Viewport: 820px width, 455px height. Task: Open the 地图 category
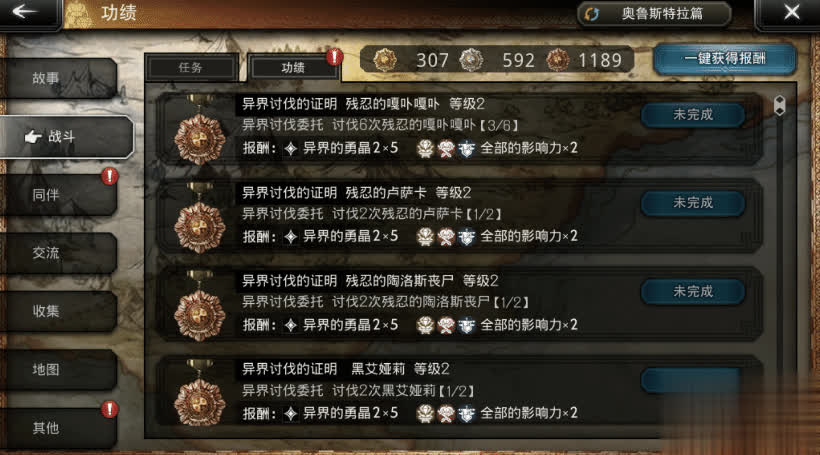click(59, 370)
